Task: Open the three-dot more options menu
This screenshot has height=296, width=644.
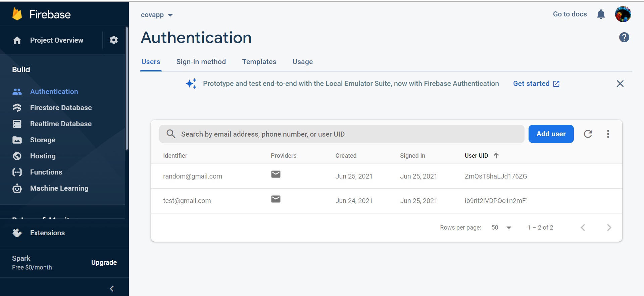Action: point(608,134)
